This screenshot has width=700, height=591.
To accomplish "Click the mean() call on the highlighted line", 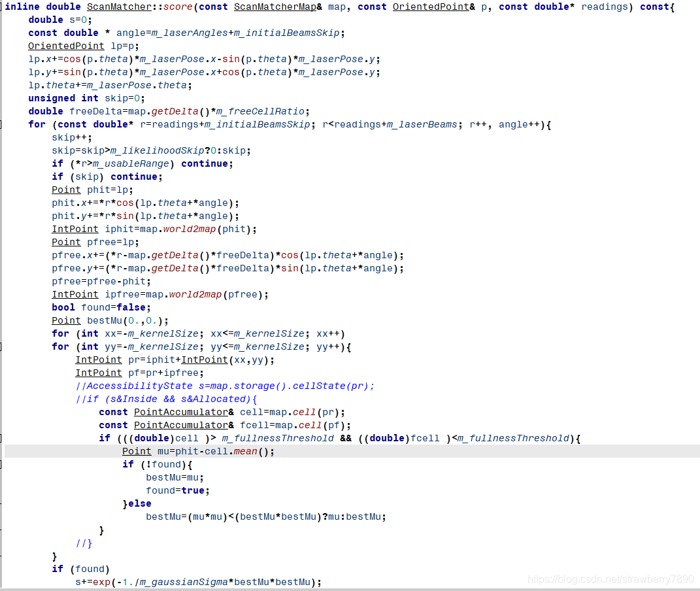I will pos(254,451).
